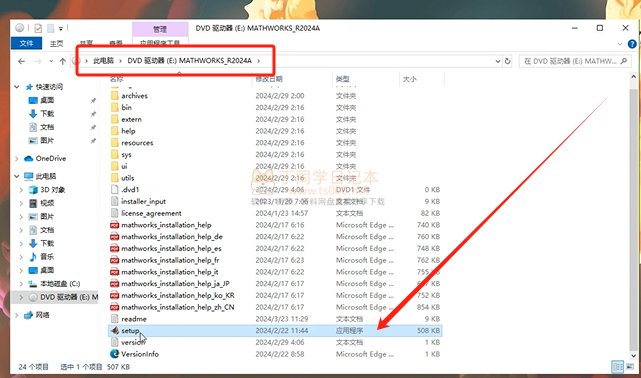
Task: Expand the DVD 驱动器 (E:) tree node
Action: click(21, 297)
